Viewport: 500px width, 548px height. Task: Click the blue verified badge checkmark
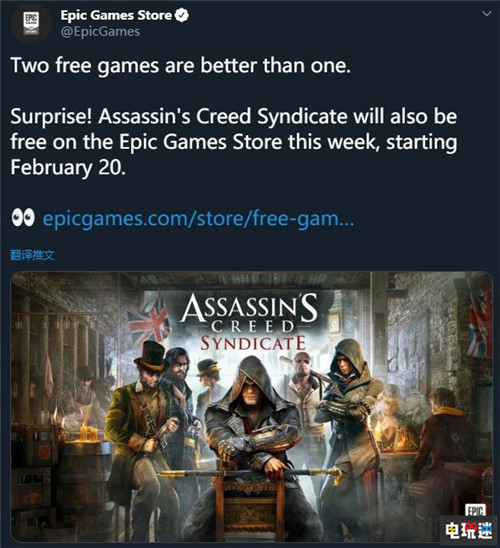pos(182,15)
